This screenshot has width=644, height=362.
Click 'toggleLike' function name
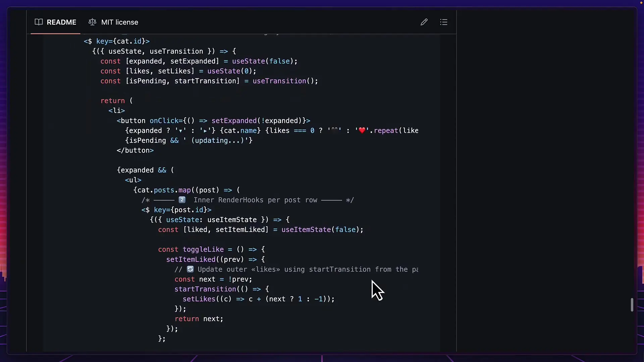point(203,249)
